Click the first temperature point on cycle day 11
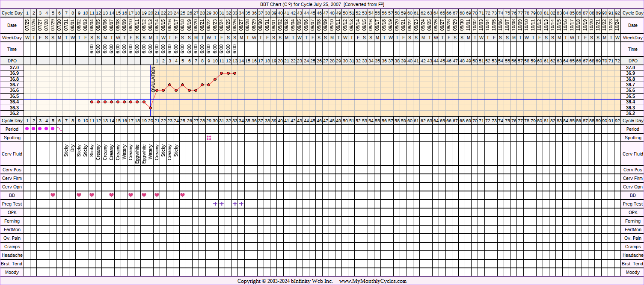Screen dimensions: 644x285 coord(92,102)
